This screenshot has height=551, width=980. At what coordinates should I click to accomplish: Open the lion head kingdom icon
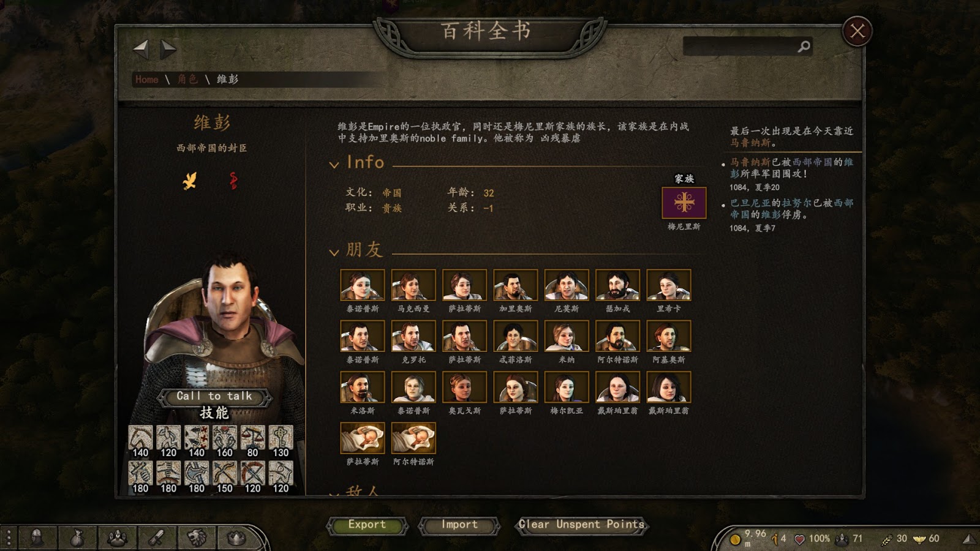tap(197, 538)
